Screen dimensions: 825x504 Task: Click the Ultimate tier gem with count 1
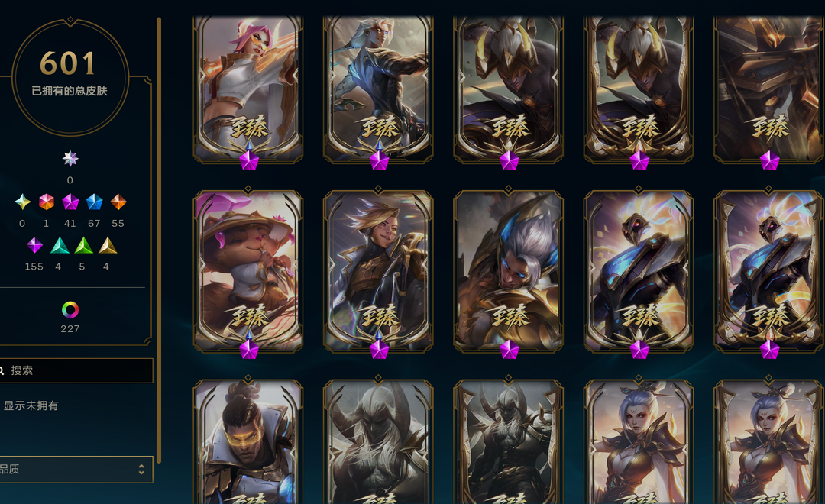point(47,202)
